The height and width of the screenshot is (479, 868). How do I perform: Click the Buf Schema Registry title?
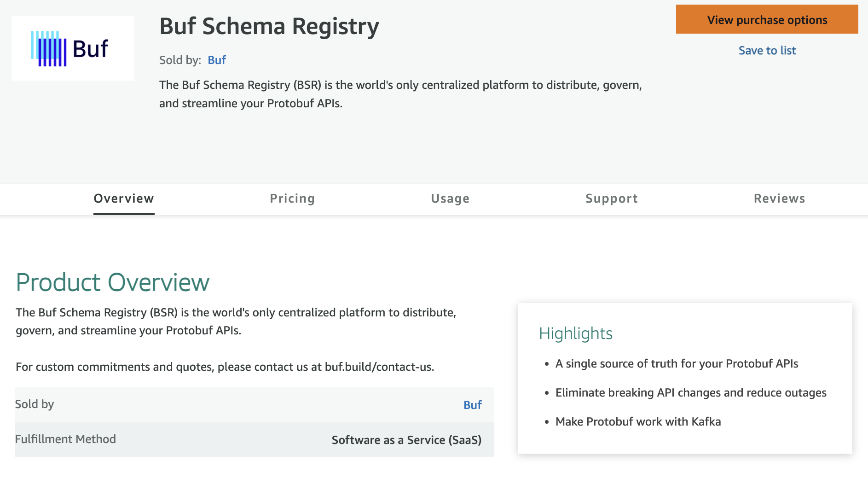pos(269,26)
